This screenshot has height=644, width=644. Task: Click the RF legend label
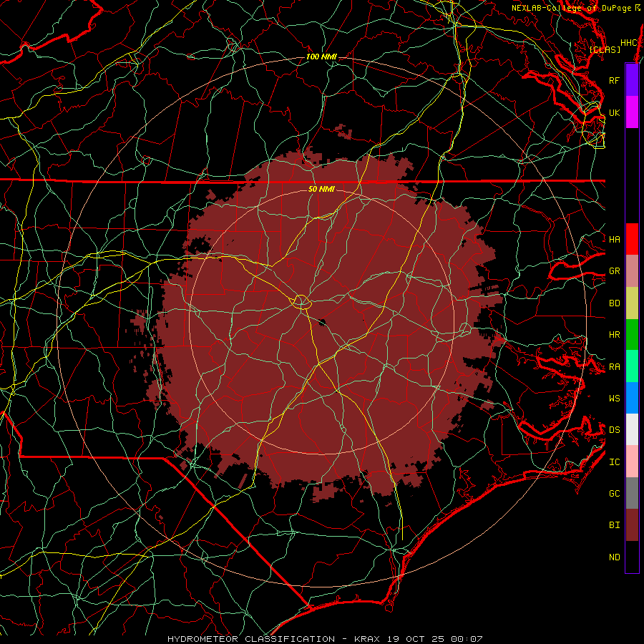tap(614, 80)
